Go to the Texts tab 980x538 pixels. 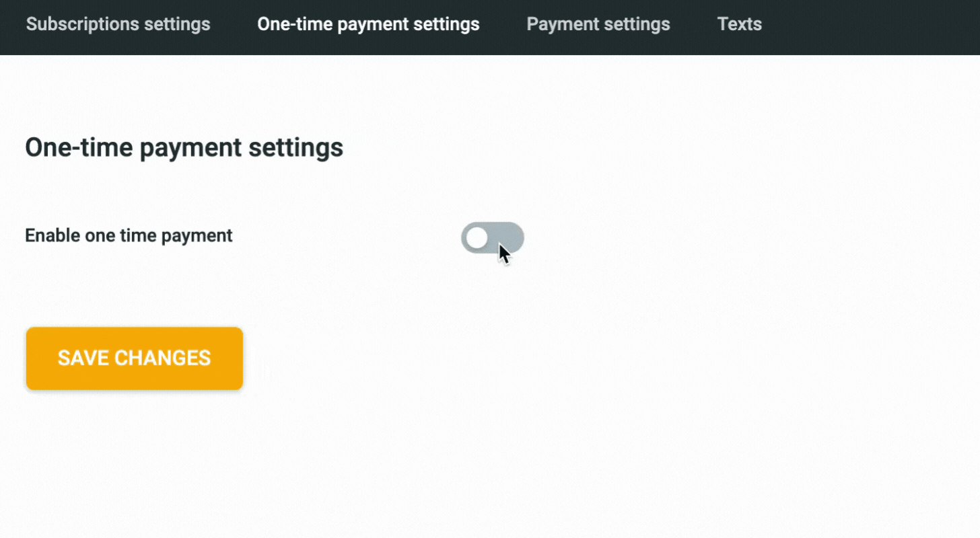pos(739,24)
